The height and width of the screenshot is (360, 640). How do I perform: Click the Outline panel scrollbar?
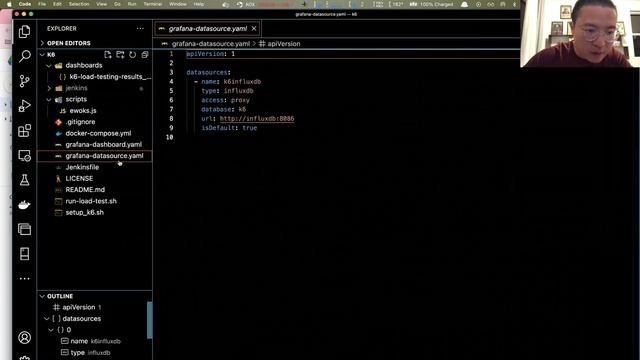[149, 320]
